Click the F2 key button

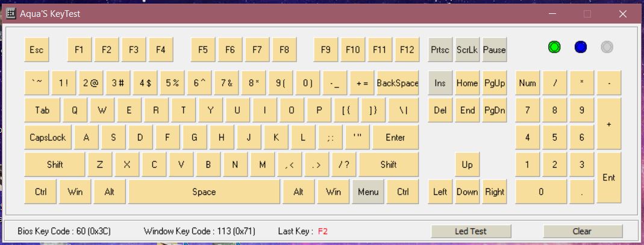107,49
